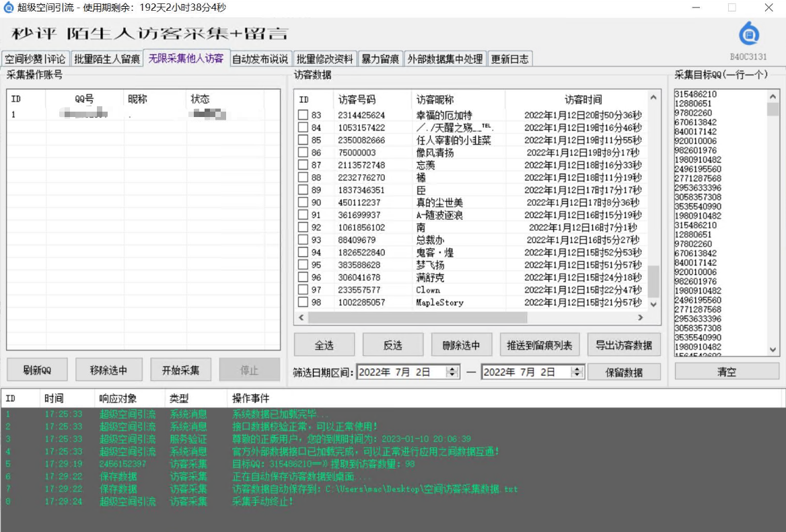The height and width of the screenshot is (532, 786).
Task: Toggle checkbox of row 90
Action: (x=303, y=202)
